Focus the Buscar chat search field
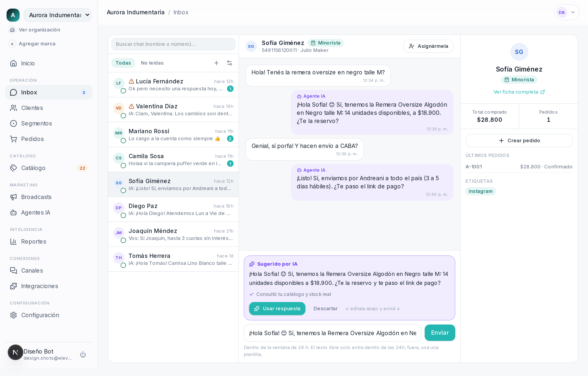The height and width of the screenshot is (376, 588). point(173,44)
